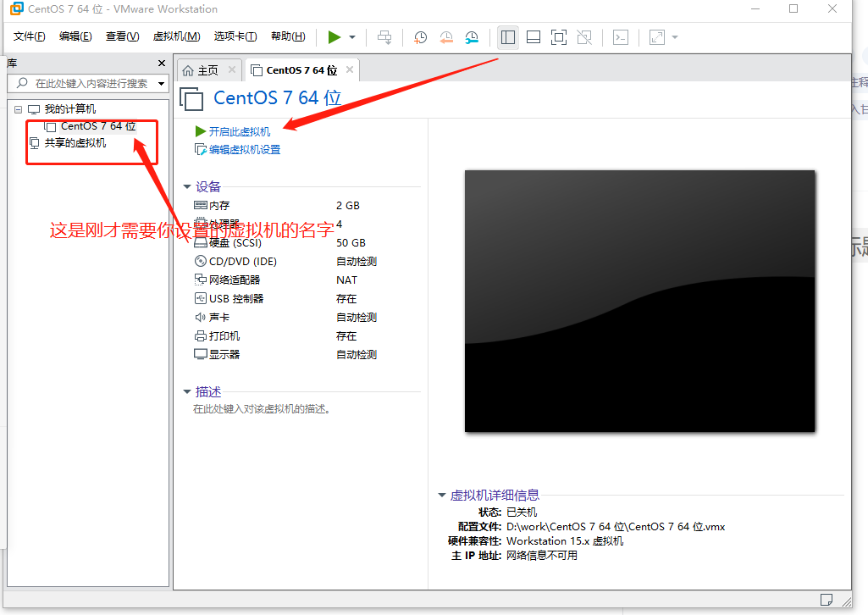Click Send Ctrl+Alt+Del toolbar icon
The image size is (868, 615).
pyautogui.click(x=384, y=37)
